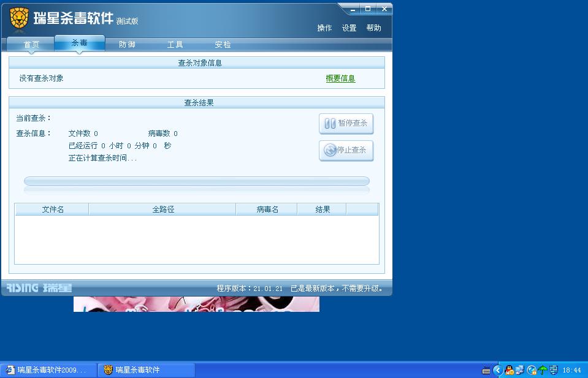
Task: Open the green umbrella Rising tray icon
Action: tap(542, 370)
